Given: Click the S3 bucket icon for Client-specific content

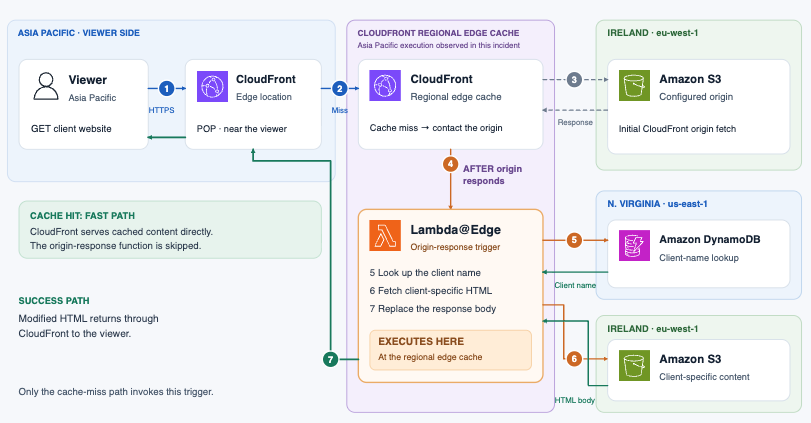Looking at the screenshot, I should coord(634,366).
